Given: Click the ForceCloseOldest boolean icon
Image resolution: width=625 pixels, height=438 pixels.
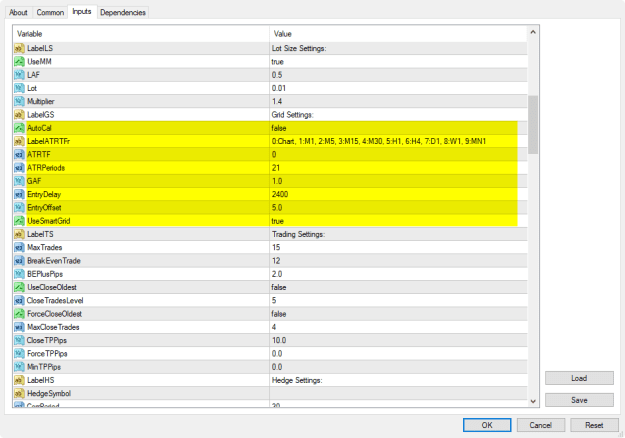Looking at the screenshot, I should point(19,314).
